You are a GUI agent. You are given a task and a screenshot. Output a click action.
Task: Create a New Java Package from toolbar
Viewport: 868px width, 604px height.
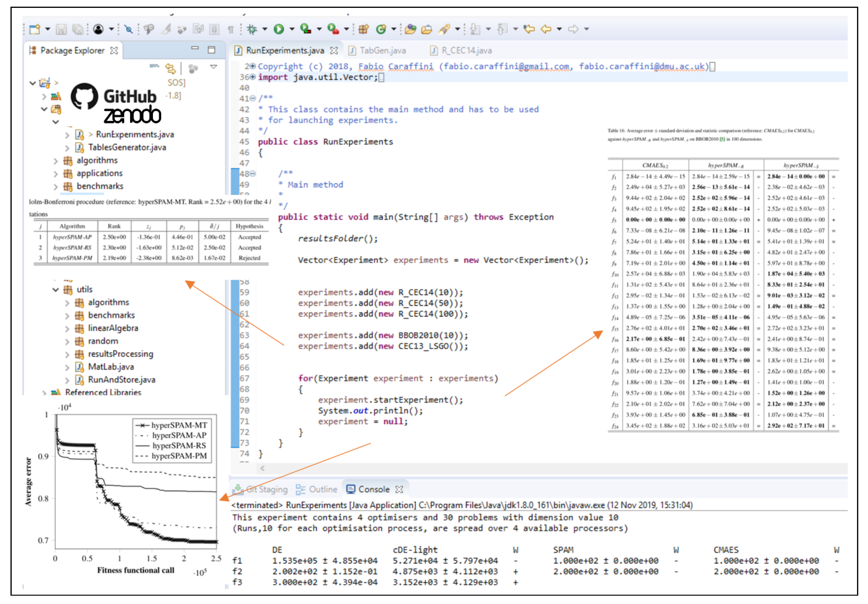pos(363,29)
